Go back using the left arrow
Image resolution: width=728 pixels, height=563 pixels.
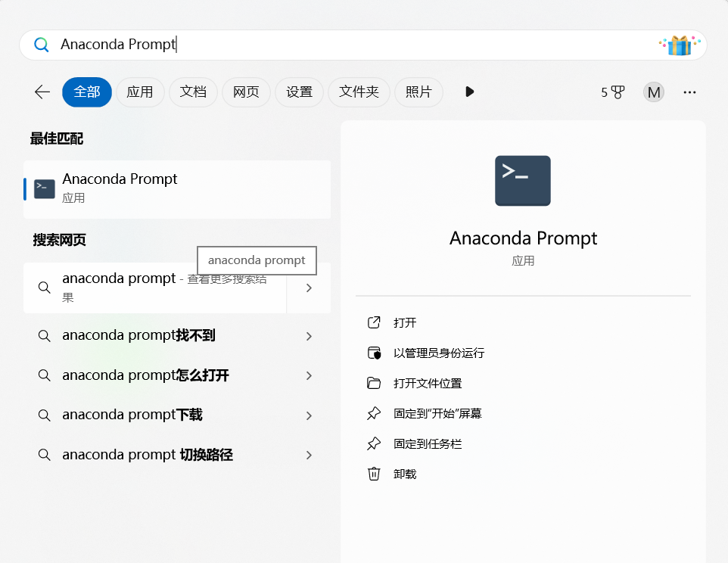(42, 92)
